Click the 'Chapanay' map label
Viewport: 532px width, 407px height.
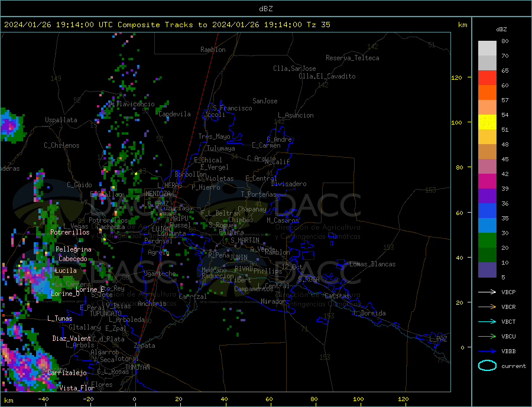[252, 209]
